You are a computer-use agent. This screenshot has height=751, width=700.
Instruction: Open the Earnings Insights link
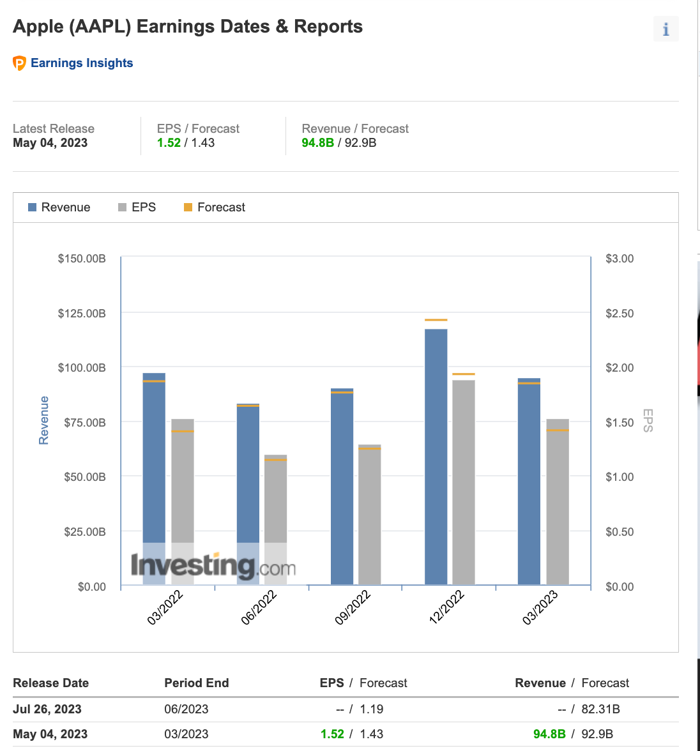coord(82,63)
